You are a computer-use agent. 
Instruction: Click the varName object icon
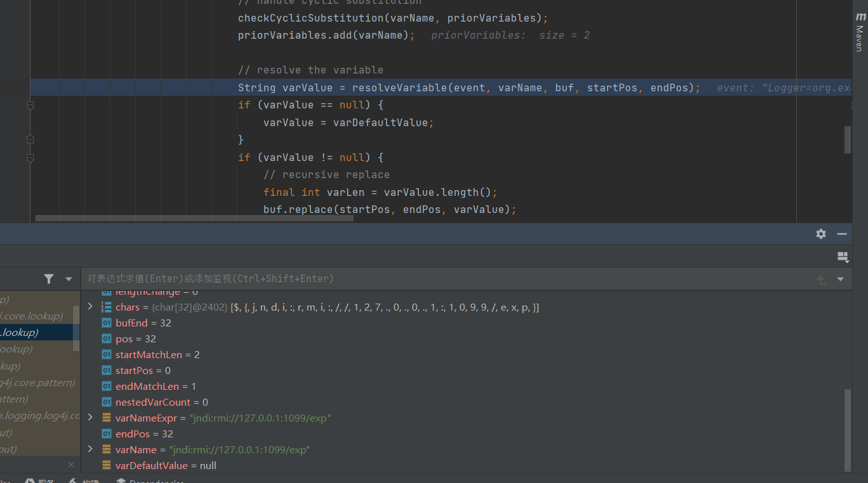[x=107, y=449]
